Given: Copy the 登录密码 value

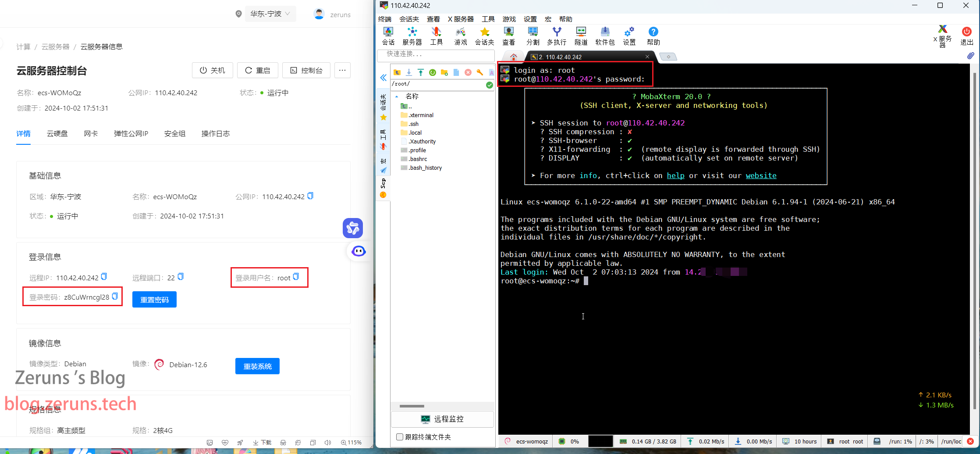Looking at the screenshot, I should (115, 296).
